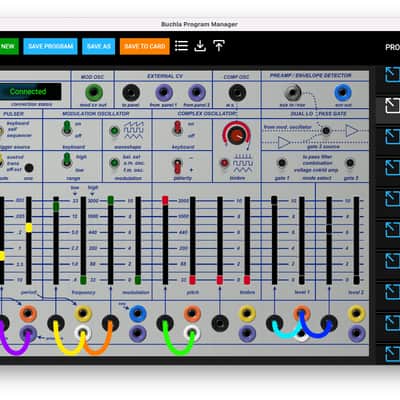The width and height of the screenshot is (400, 400).
Task: Click the green mod cv out jack
Action: coord(94,92)
